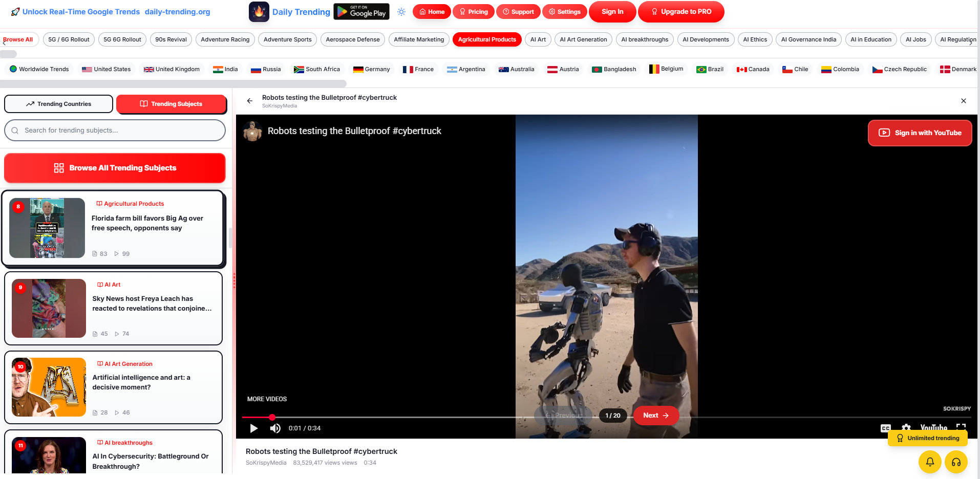Open the AI breakthroughs cybersecurity card
This screenshot has height=479, width=980.
(114, 452)
